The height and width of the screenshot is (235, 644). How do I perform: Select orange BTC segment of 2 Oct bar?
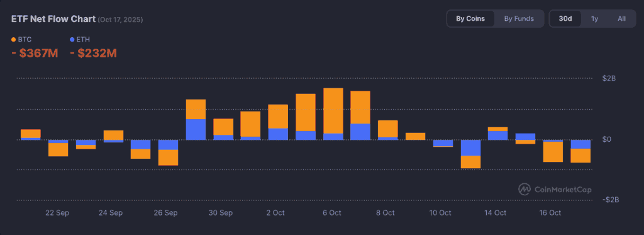pyautogui.click(x=278, y=117)
